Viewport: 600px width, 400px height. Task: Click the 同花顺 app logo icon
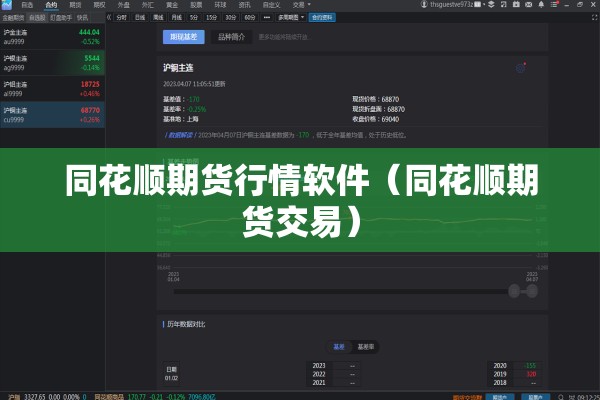coord(7,5)
